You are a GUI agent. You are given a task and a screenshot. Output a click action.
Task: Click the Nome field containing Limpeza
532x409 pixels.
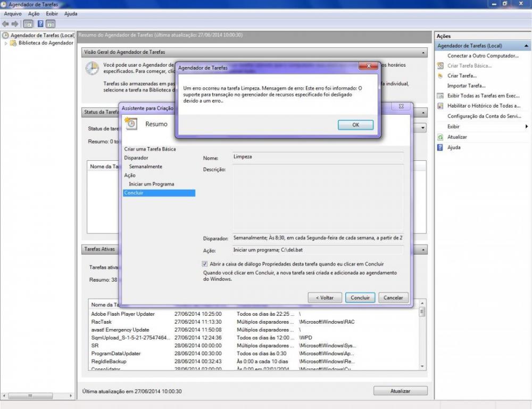[x=318, y=157]
